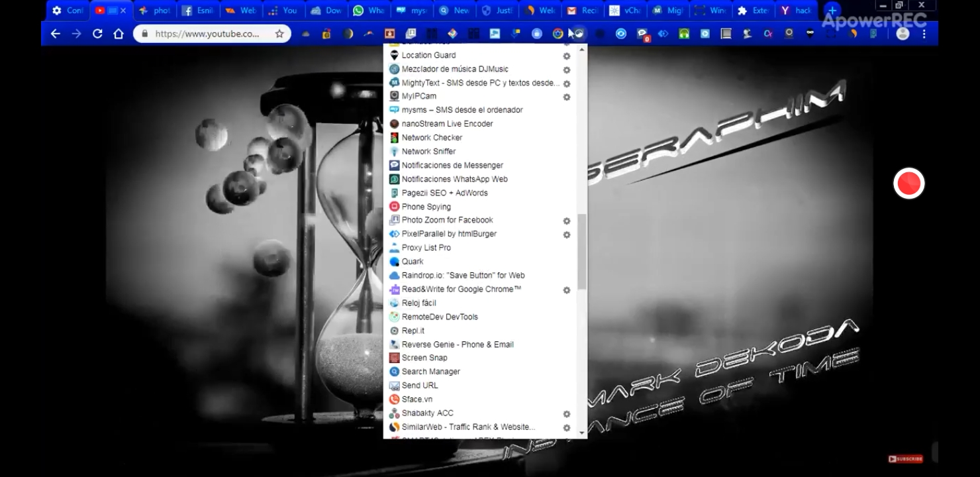
Task: Open the profile avatar menu
Action: click(903, 34)
